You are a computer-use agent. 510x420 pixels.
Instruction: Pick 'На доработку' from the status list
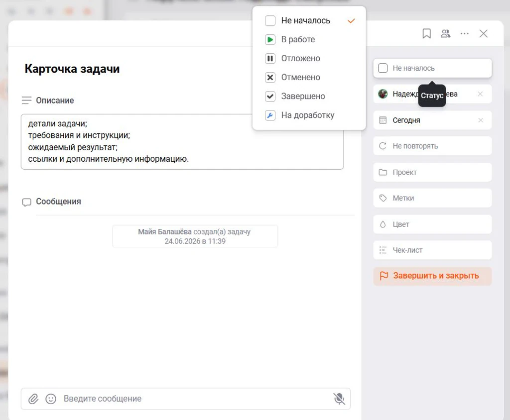pyautogui.click(x=309, y=115)
